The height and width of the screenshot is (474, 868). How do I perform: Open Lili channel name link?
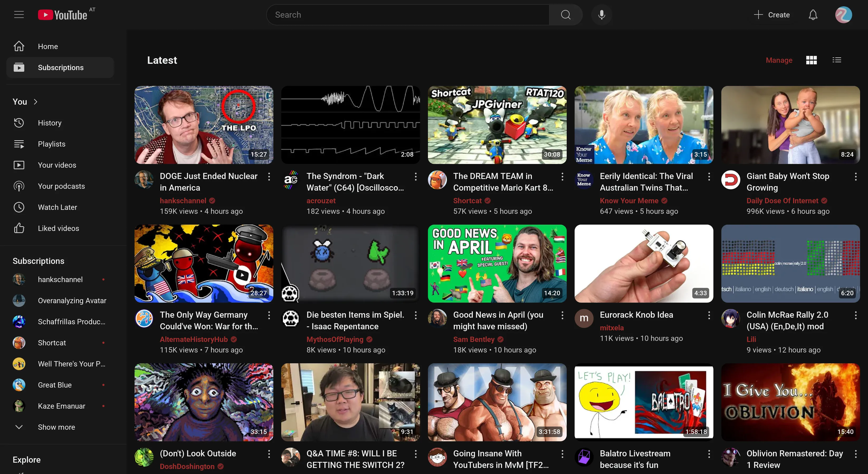(x=751, y=339)
